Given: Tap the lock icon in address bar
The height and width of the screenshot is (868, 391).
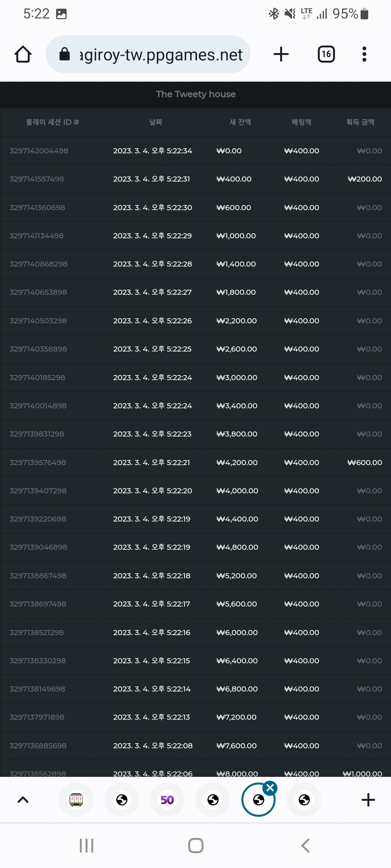Looking at the screenshot, I should 64,54.
